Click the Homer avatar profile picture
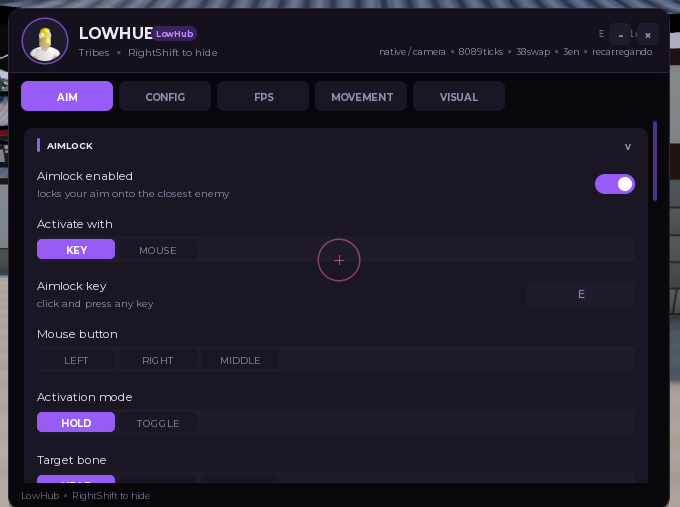The width and height of the screenshot is (680, 507). coord(45,41)
